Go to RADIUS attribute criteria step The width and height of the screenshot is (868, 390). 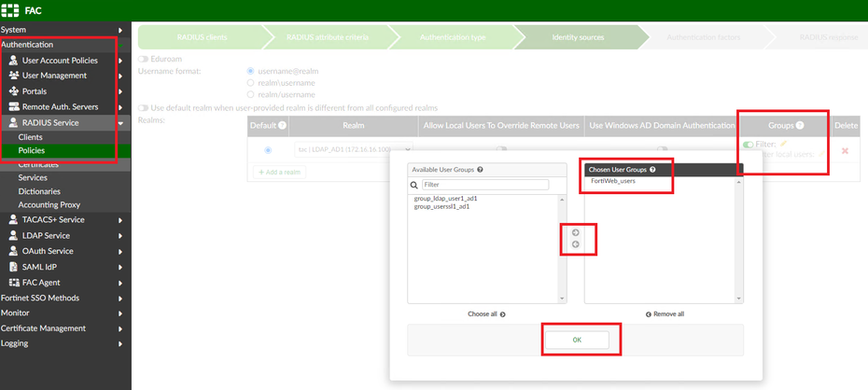click(x=328, y=37)
